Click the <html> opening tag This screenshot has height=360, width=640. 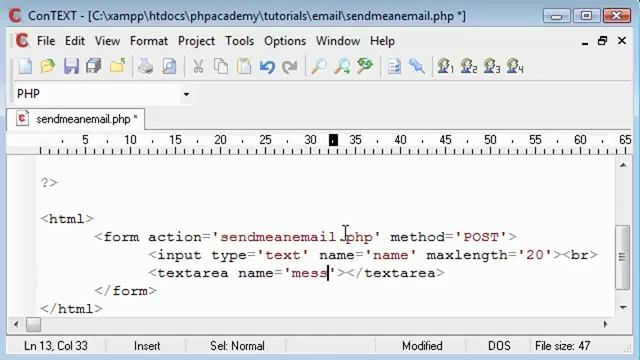[x=67, y=219]
